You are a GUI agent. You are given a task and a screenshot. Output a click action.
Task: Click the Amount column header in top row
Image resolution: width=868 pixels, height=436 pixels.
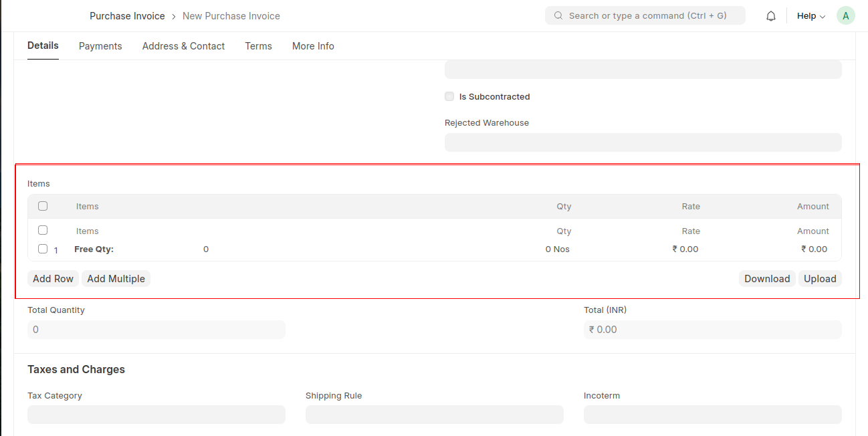[x=813, y=207]
